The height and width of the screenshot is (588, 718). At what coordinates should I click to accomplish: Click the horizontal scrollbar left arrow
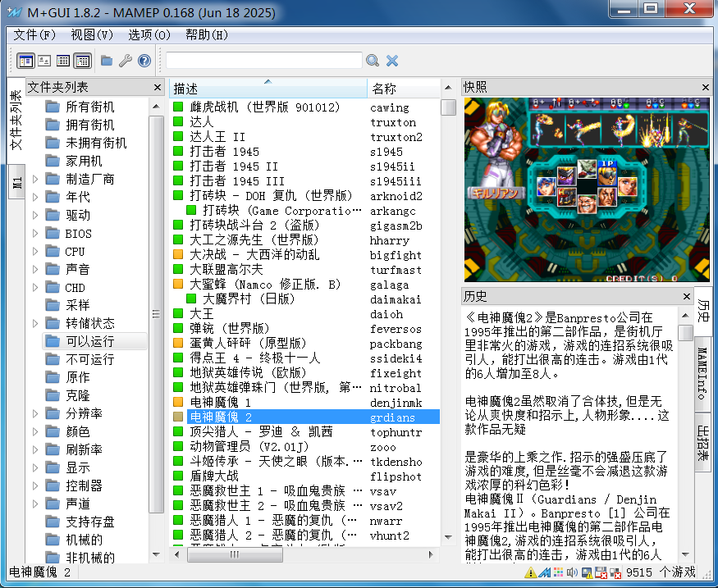178,554
